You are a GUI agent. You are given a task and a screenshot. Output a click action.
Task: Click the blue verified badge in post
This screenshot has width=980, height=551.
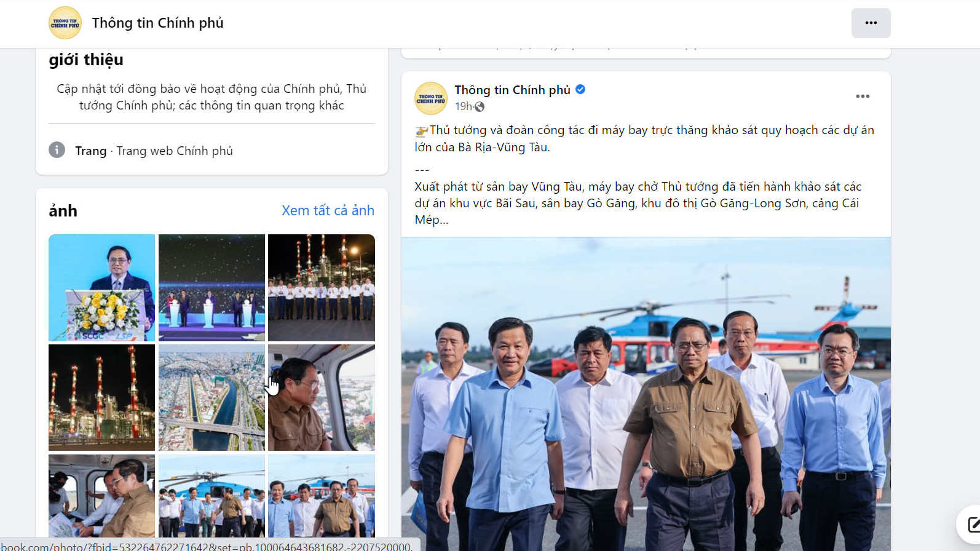[x=580, y=89]
